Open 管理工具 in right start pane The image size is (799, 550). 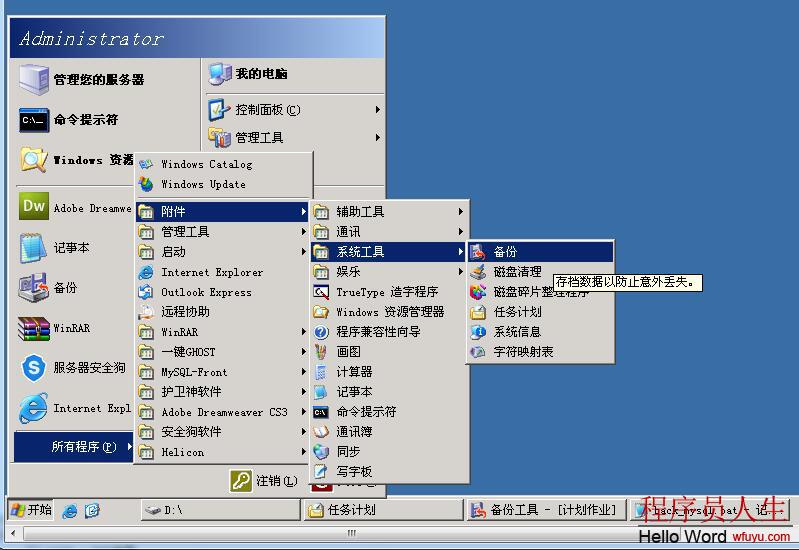click(295, 137)
